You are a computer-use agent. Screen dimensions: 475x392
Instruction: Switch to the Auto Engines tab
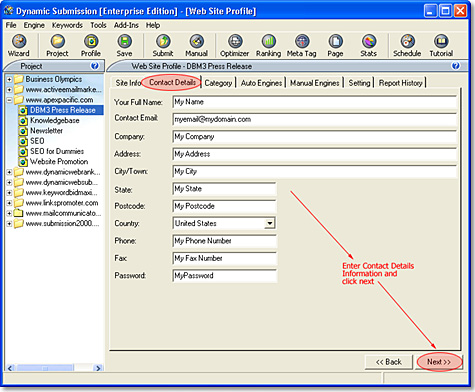pos(261,83)
